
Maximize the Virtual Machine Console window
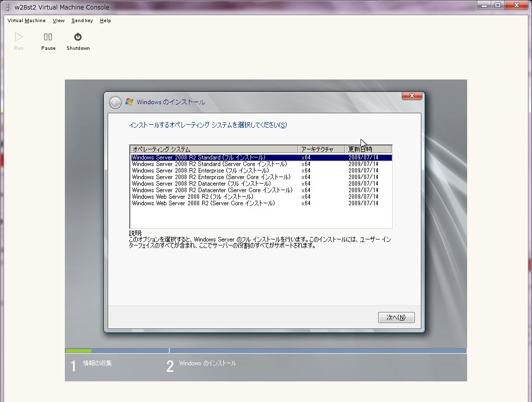(x=498, y=5)
